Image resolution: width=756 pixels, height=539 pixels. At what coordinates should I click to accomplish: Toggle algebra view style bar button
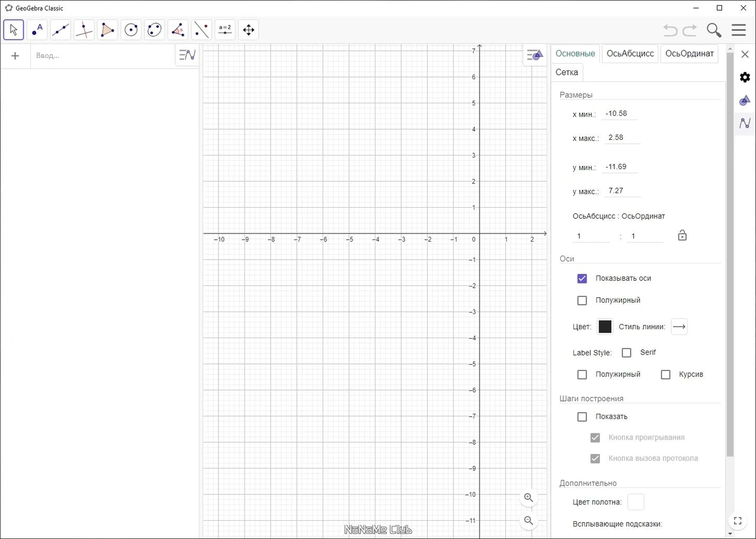(x=187, y=55)
